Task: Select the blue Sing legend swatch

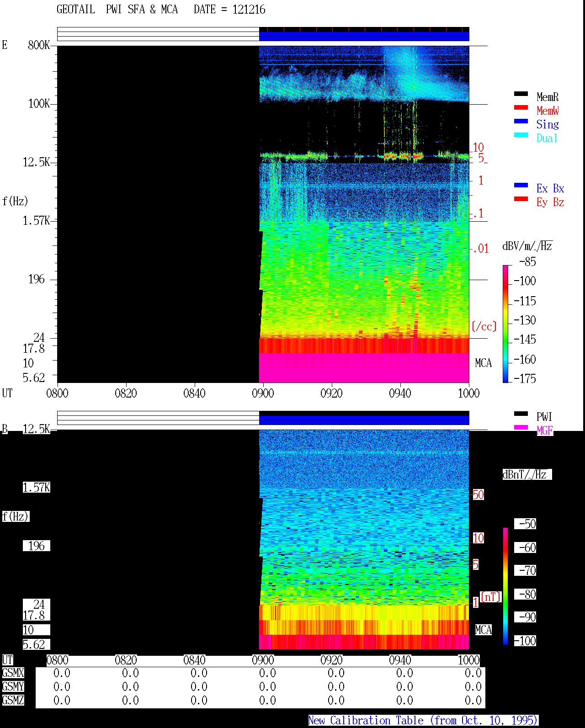Action: (x=521, y=121)
